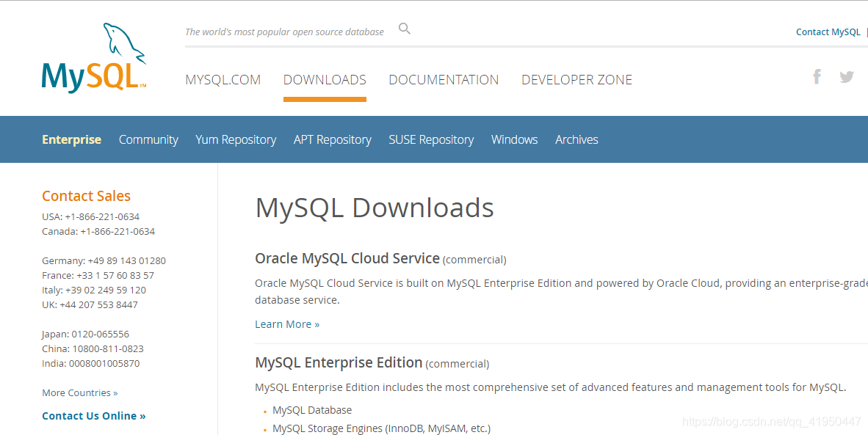The image size is (868, 435).
Task: Open the Yum Repository tab
Action: 236,140
